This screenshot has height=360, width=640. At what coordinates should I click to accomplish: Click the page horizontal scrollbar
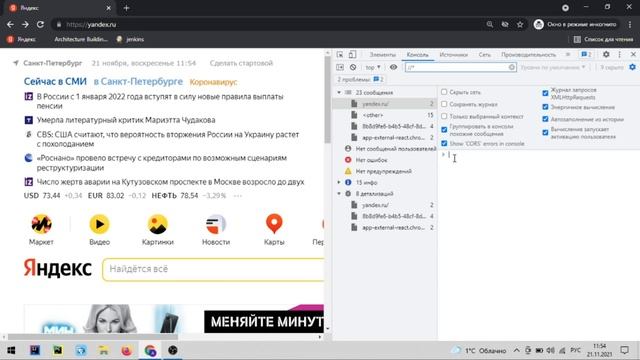pyautogui.click(x=93, y=337)
